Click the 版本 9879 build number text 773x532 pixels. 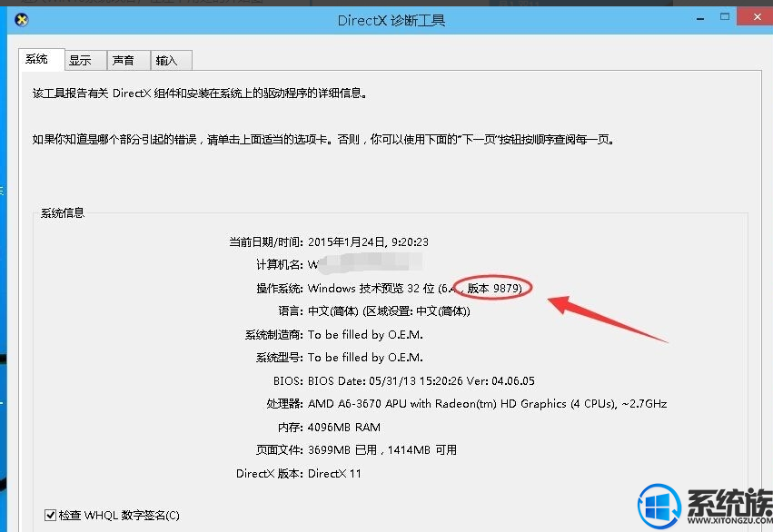494,288
